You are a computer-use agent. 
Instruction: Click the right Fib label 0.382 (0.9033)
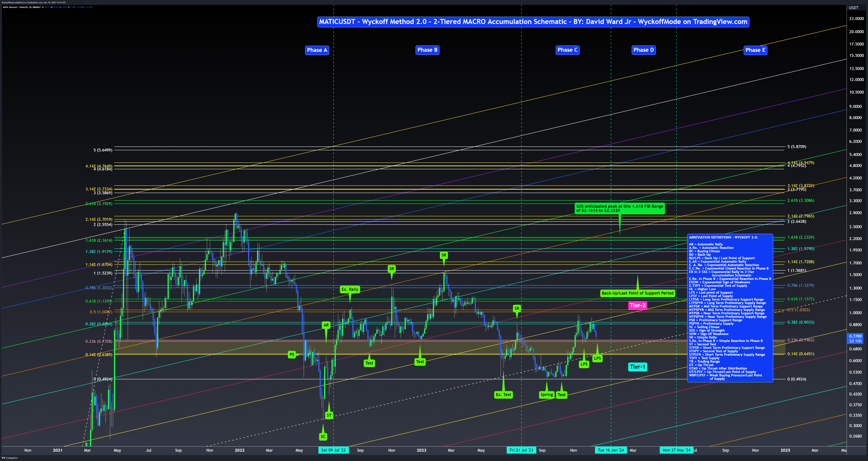801,322
